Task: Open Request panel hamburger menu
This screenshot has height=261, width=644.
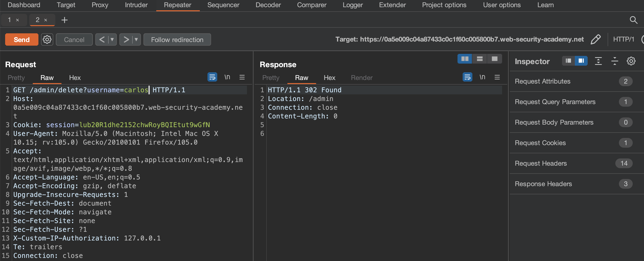Action: pos(242,77)
